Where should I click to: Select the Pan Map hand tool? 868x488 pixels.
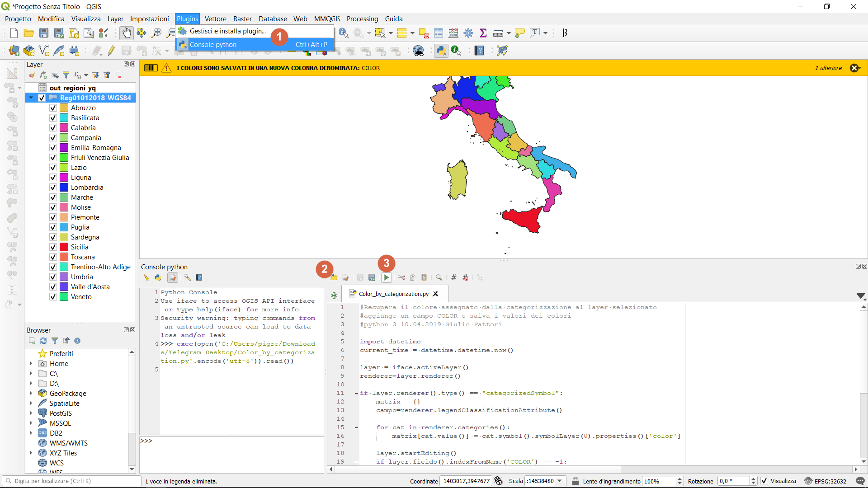pyautogui.click(x=127, y=33)
